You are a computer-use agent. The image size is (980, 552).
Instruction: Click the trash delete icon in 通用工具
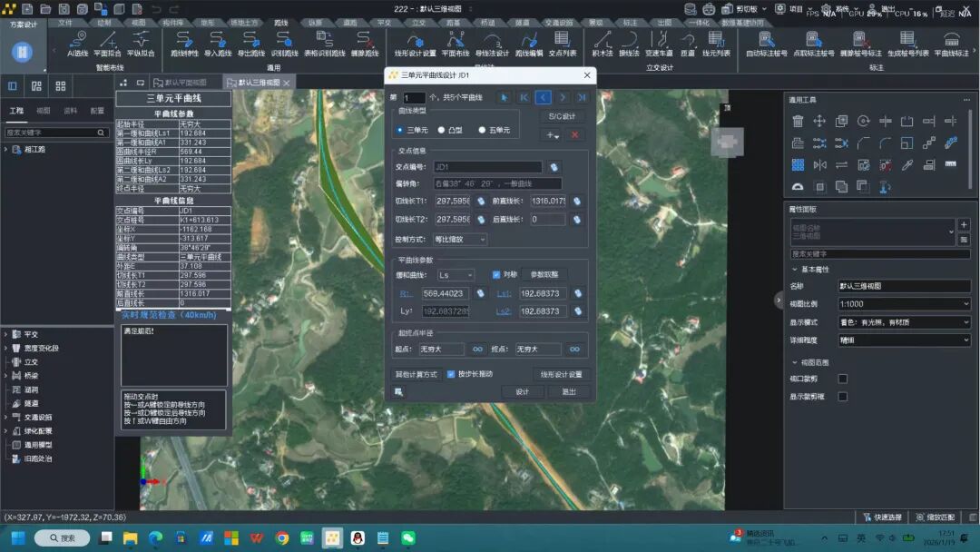tap(798, 122)
